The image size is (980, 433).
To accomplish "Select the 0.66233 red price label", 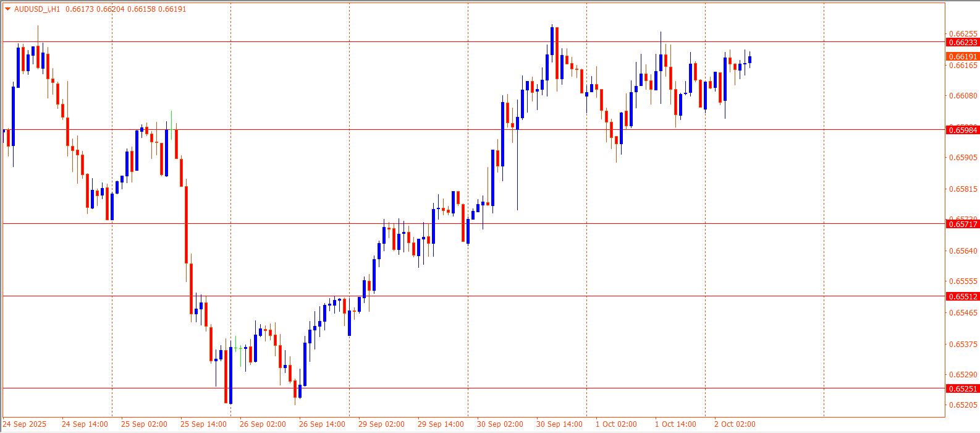I will [963, 43].
